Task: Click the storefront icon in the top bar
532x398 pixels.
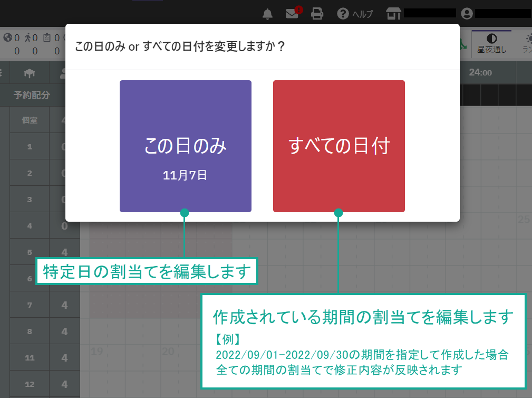Action: pyautogui.click(x=393, y=14)
